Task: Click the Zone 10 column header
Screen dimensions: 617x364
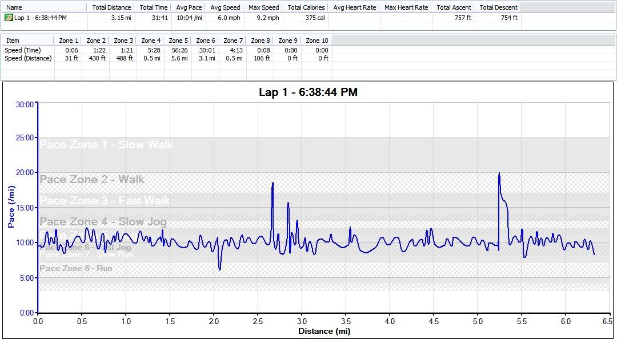Action: (317, 41)
